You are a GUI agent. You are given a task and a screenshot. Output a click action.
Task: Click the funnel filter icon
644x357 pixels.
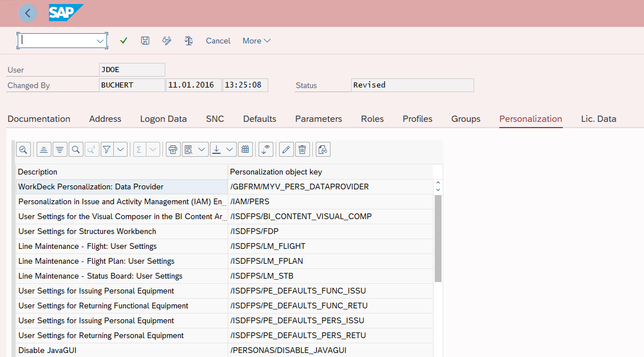107,149
